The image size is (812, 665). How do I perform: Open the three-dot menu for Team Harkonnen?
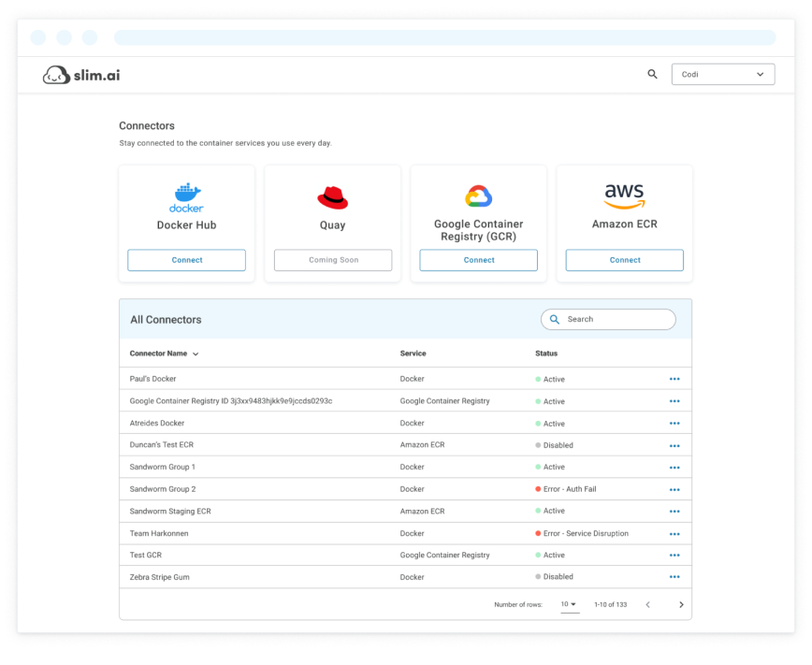(674, 534)
